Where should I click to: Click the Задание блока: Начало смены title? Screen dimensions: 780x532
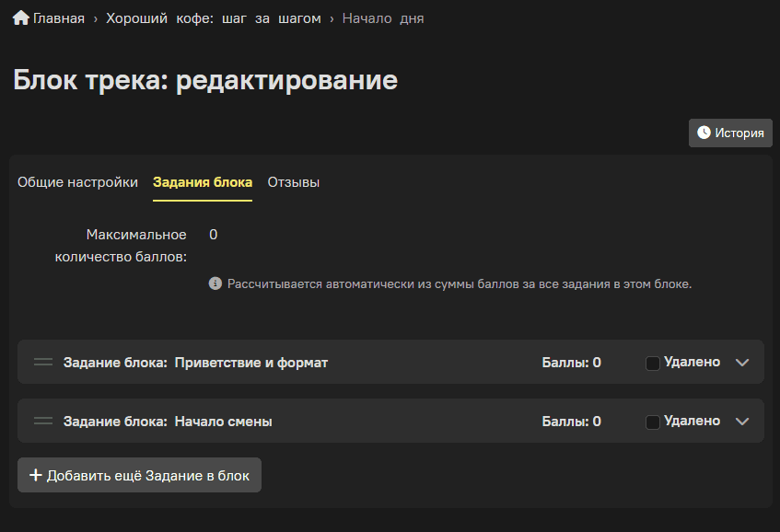coord(168,422)
